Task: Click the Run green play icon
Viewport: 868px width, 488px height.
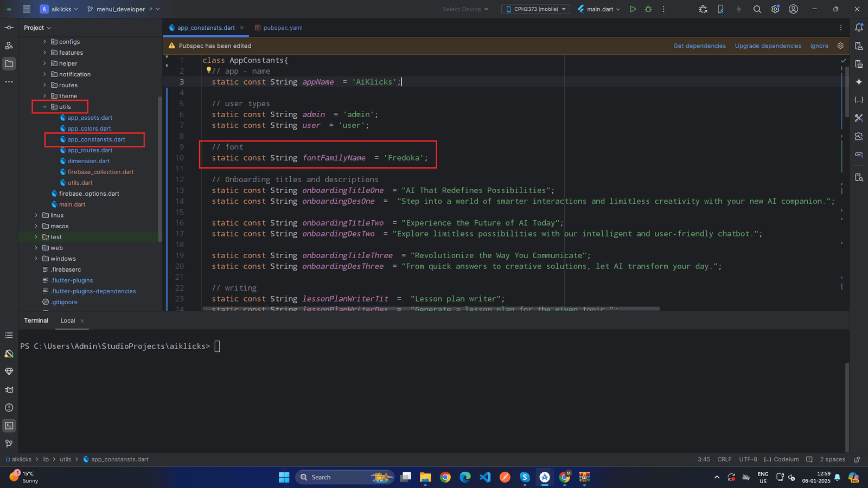Action: coord(633,9)
